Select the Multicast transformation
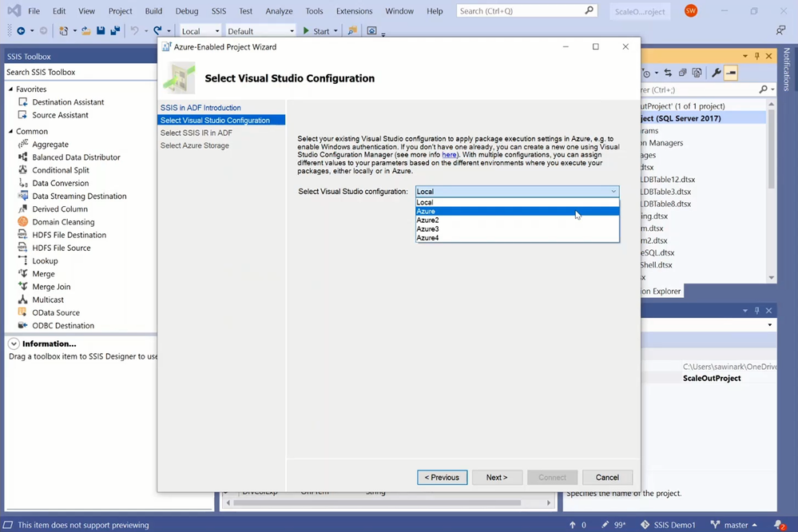798x532 pixels. click(48, 300)
